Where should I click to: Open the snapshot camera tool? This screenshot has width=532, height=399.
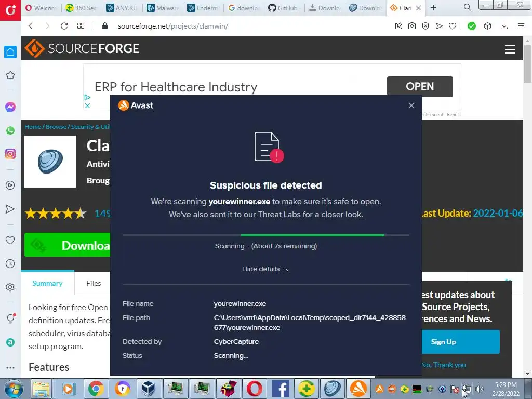coord(412,26)
